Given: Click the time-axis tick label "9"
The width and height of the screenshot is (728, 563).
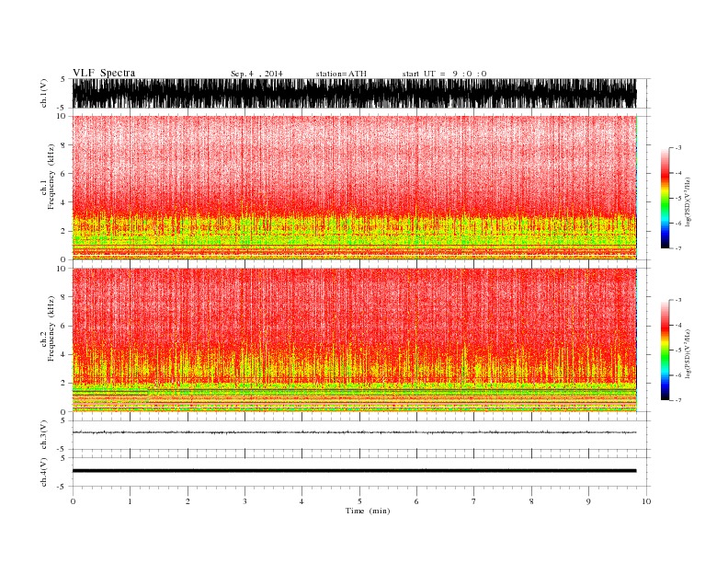Looking at the screenshot, I should [x=588, y=501].
